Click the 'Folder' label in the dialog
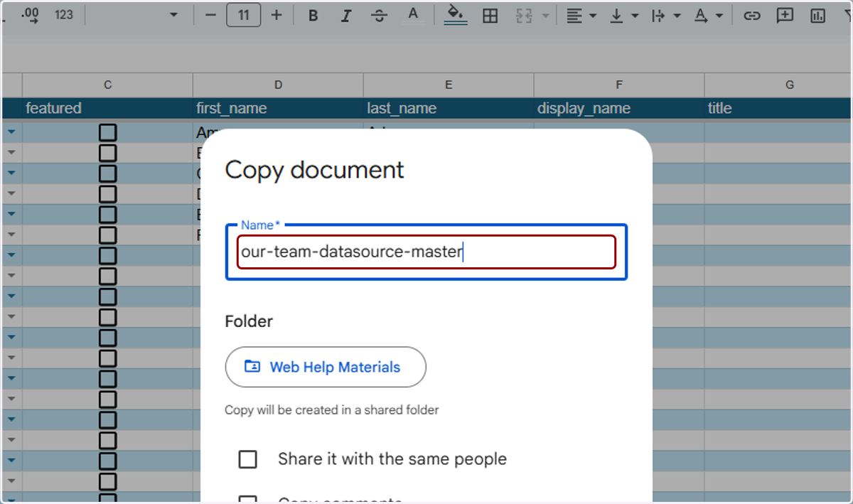 249,321
